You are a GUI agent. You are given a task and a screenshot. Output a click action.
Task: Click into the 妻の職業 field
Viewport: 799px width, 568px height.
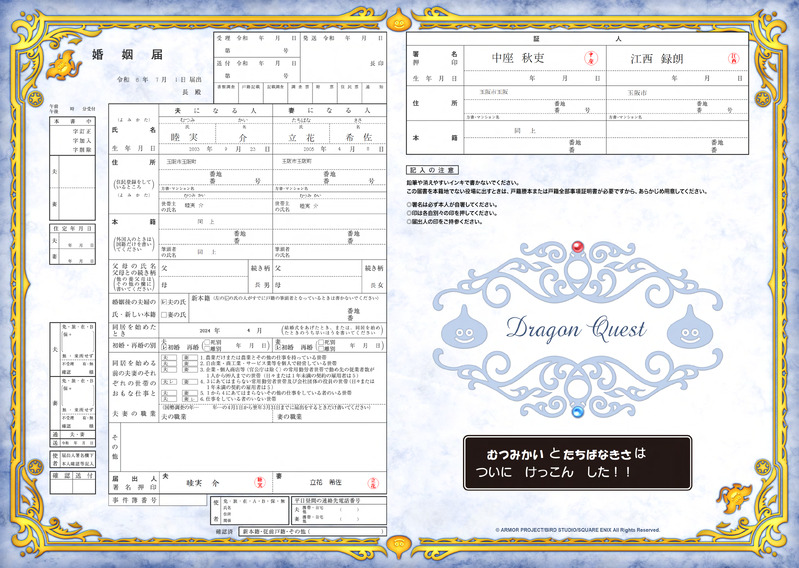point(330,417)
